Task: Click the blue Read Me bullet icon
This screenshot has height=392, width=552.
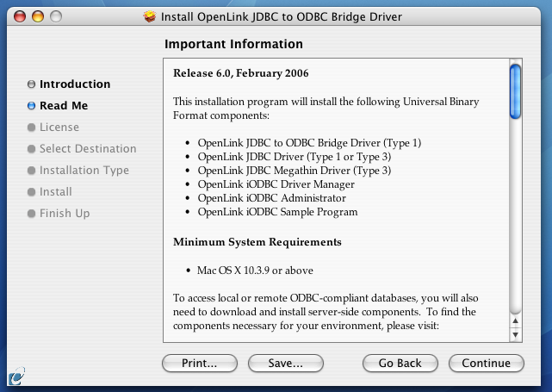Action: (31, 106)
